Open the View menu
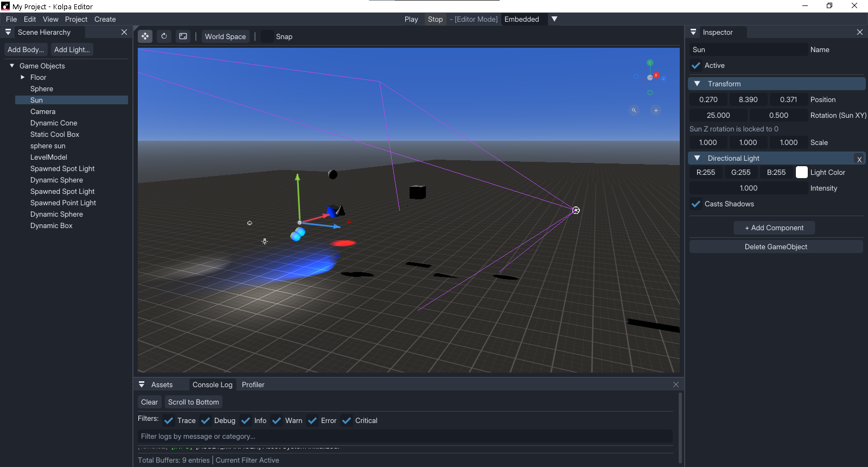 50,19
